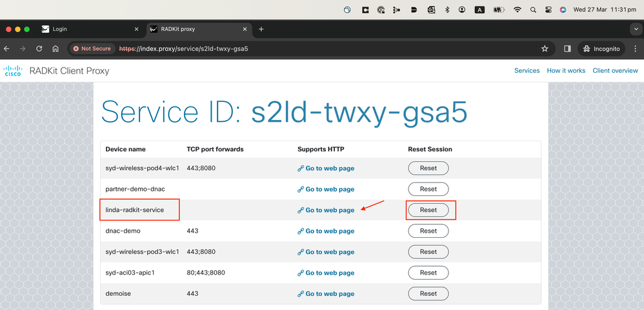644x310 pixels.
Task: Go to web page for demoise
Action: tap(326, 294)
